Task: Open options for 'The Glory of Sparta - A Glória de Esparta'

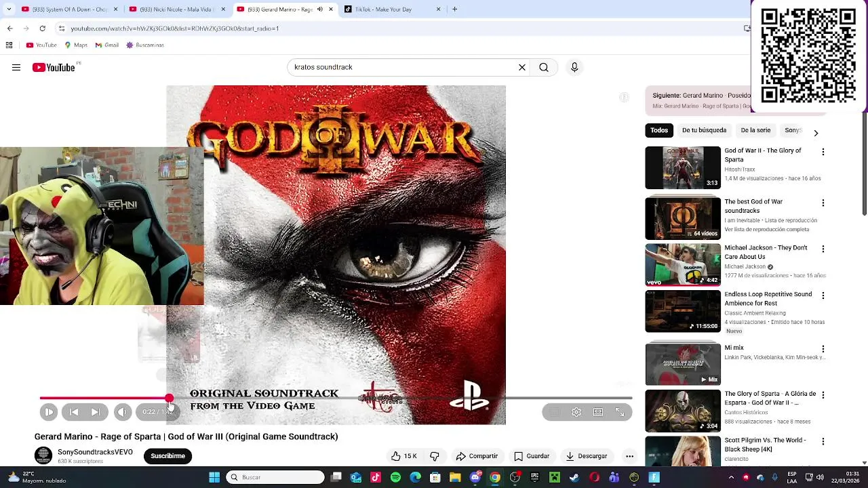Action: [x=823, y=394]
